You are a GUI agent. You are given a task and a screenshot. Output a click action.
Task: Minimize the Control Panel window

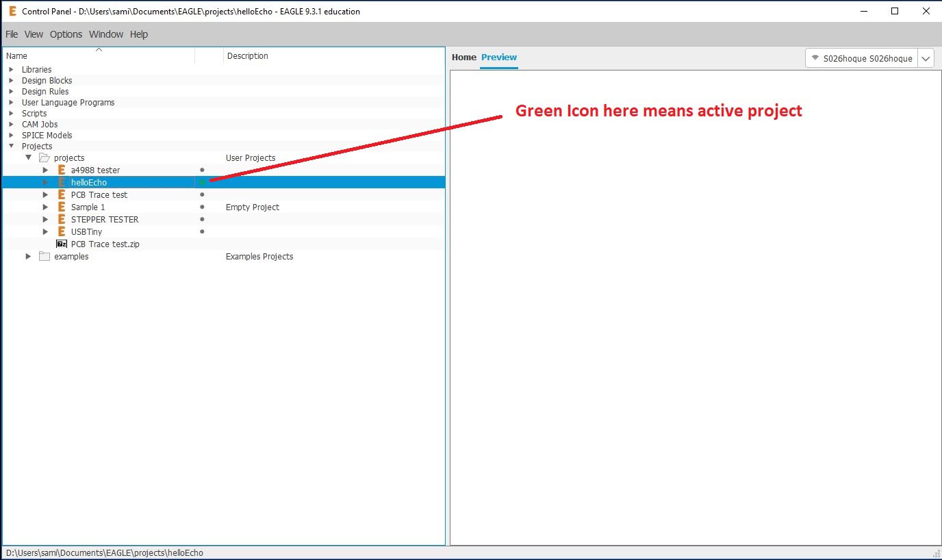863,11
